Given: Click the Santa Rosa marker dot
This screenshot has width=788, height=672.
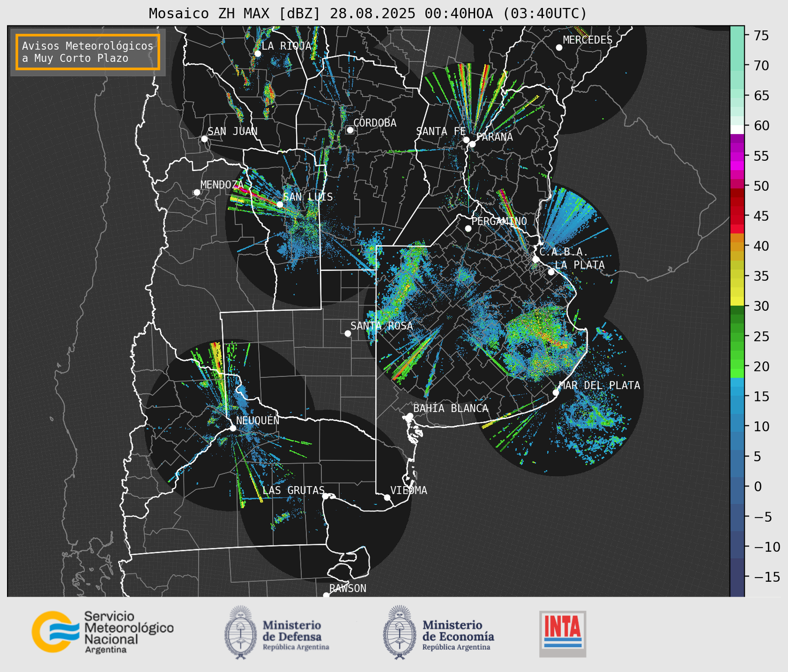Looking at the screenshot, I should click(x=348, y=333).
